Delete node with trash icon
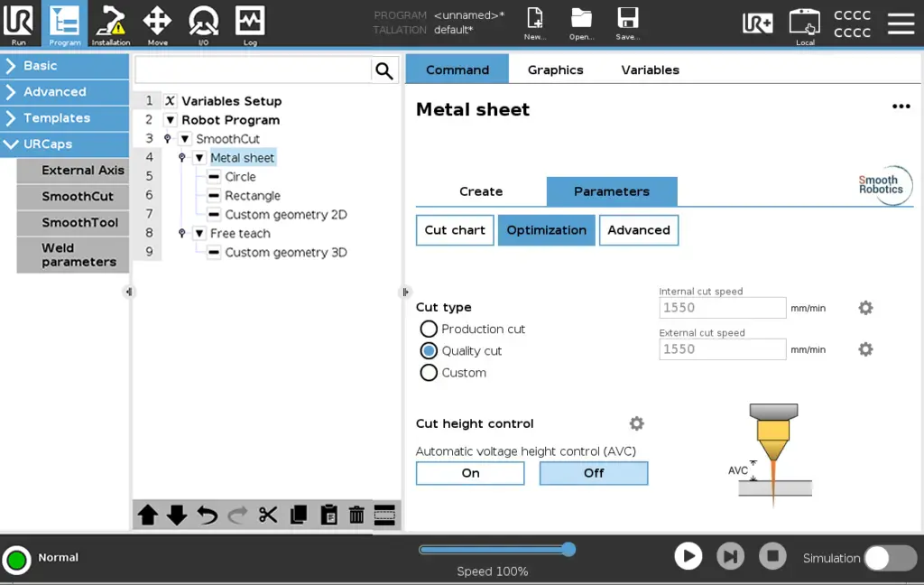The image size is (924, 585). 356,515
